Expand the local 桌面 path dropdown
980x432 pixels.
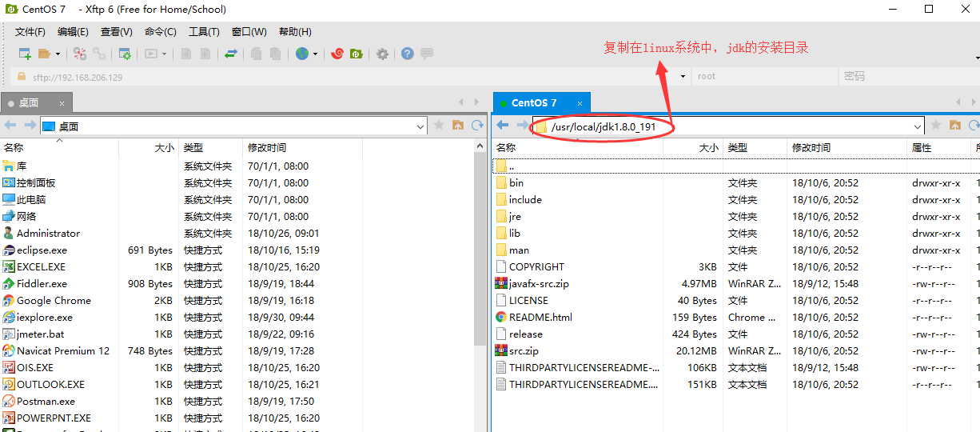pos(420,126)
